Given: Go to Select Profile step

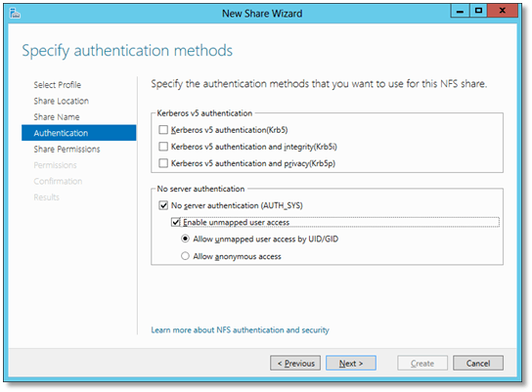Looking at the screenshot, I should [58, 85].
